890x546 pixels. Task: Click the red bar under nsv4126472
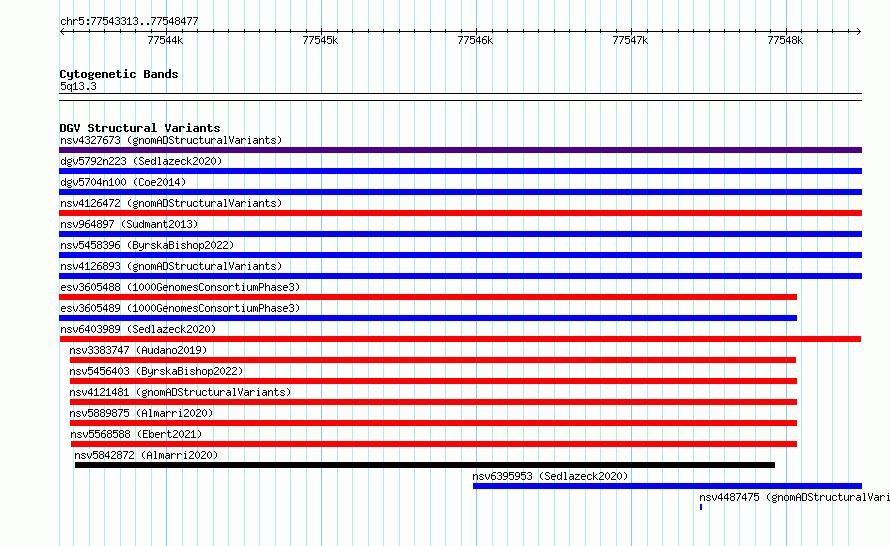point(460,213)
